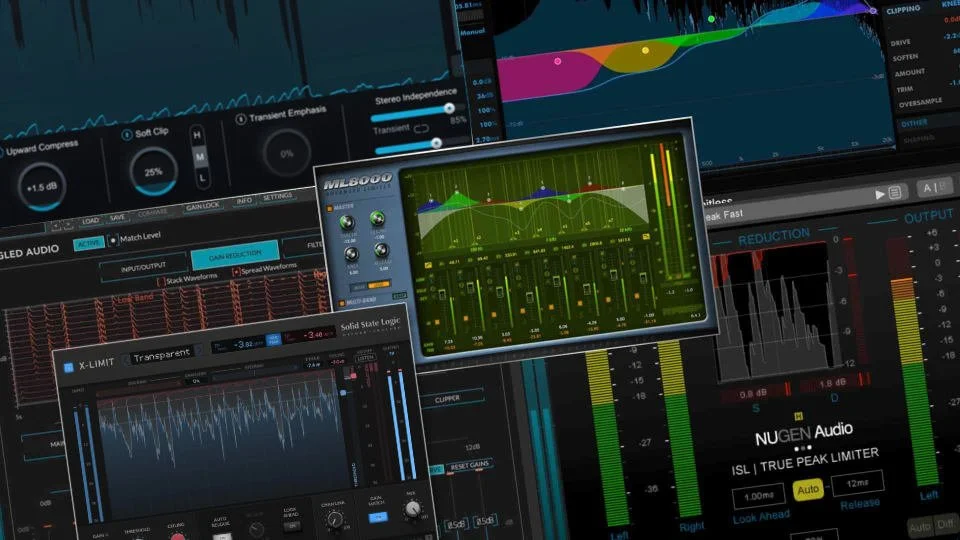The image size is (960, 540).
Task: Click the Soft Clip 25% dial
Action: 153,172
